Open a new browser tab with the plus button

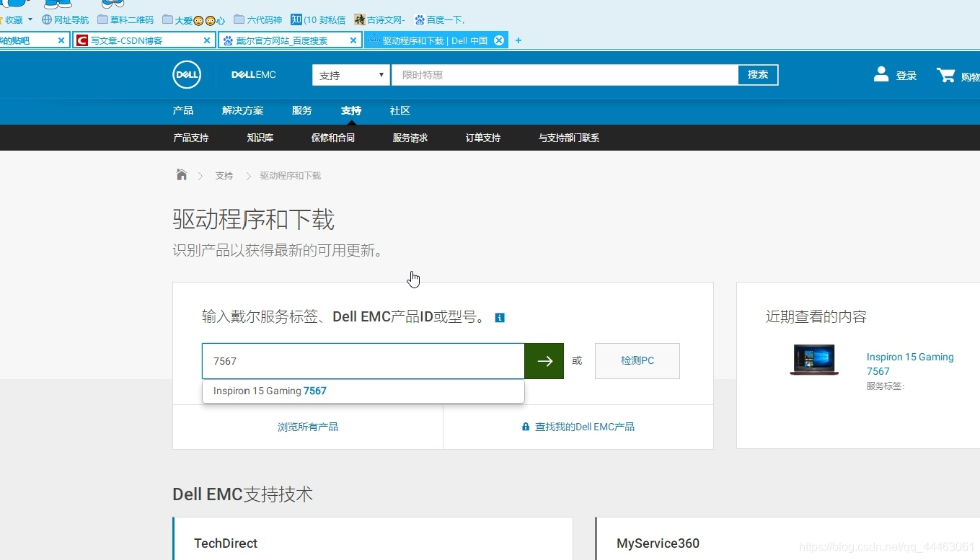(518, 40)
